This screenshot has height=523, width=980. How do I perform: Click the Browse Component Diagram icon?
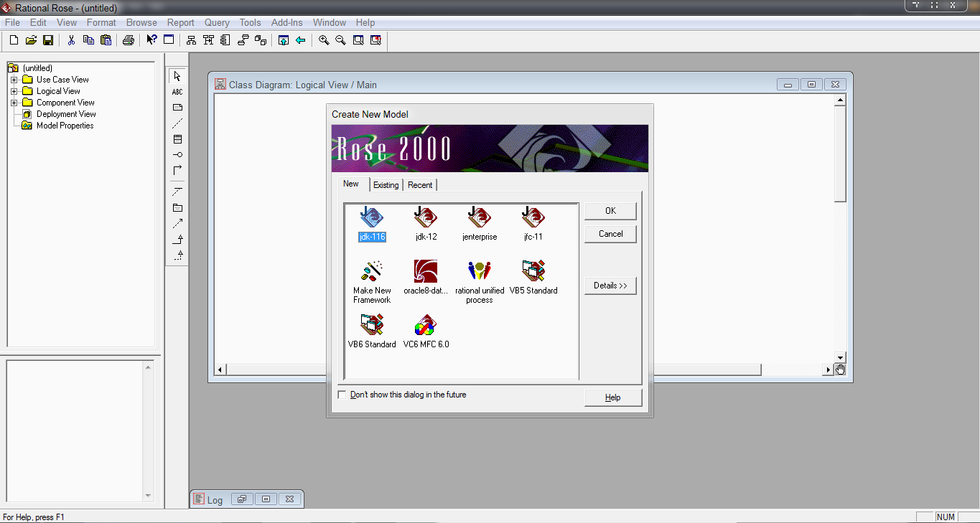point(226,40)
